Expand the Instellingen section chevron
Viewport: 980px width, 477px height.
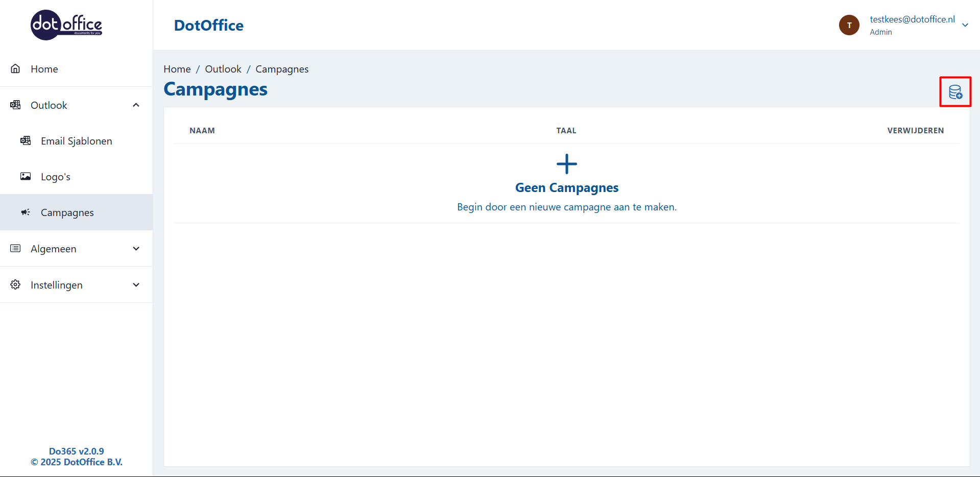coord(136,285)
